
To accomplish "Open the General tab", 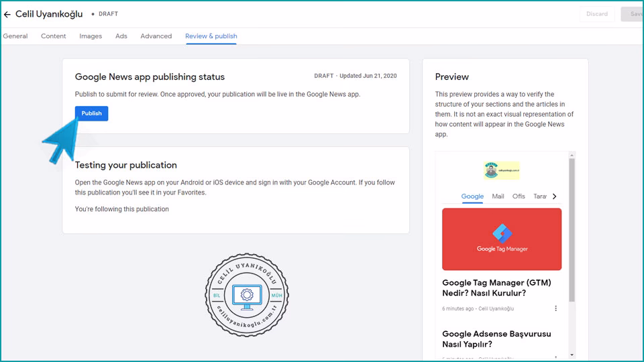I will pyautogui.click(x=15, y=36).
